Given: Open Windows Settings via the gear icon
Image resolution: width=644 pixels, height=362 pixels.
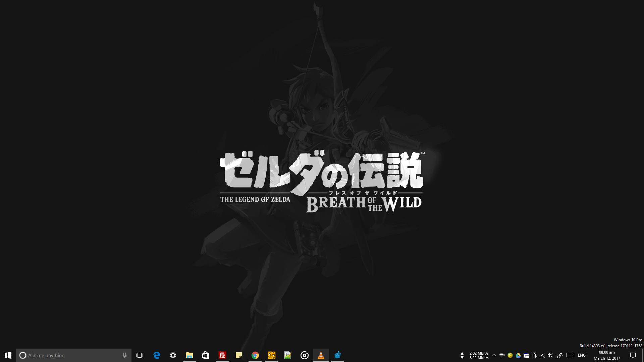Looking at the screenshot, I should point(173,355).
